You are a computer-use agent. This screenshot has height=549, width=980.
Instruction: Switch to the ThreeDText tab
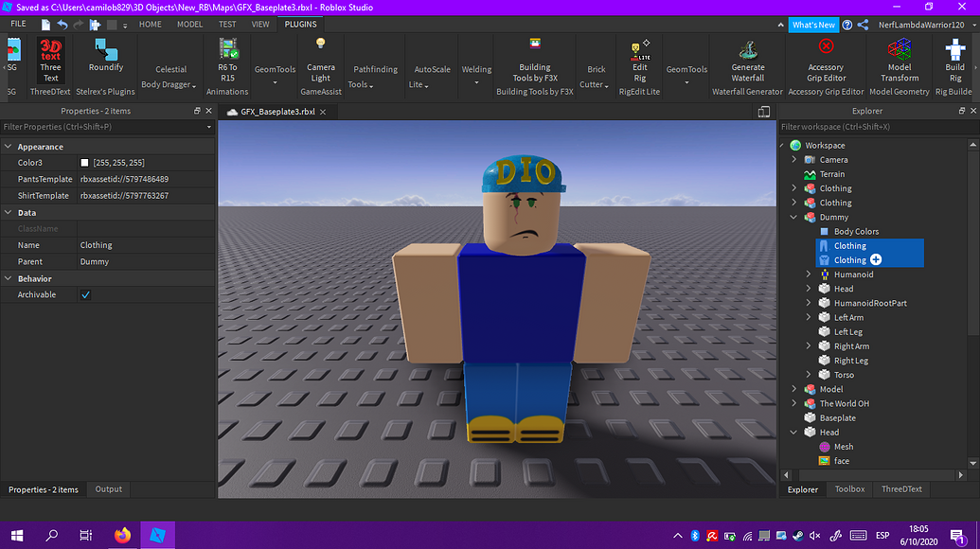click(x=901, y=489)
